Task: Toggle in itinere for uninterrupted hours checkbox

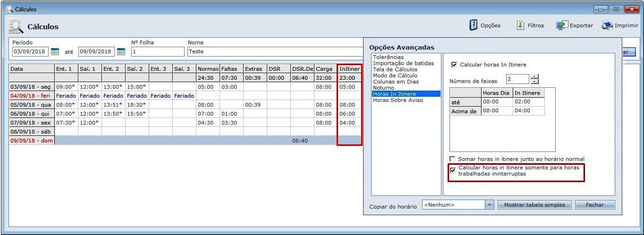Action: (453, 170)
